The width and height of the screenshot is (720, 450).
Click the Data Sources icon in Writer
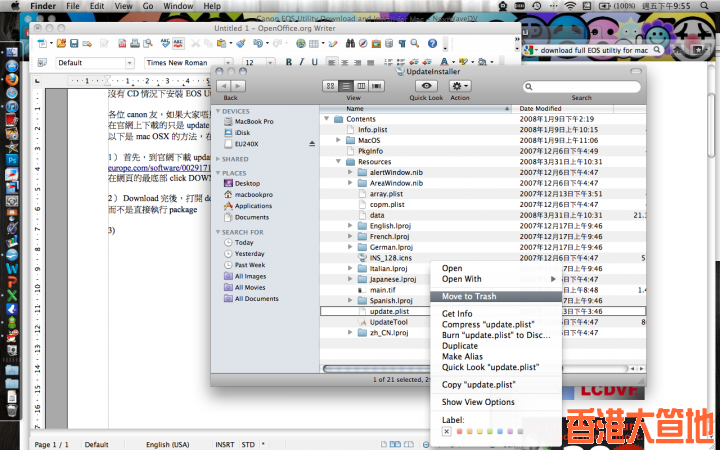pyautogui.click(x=389, y=44)
